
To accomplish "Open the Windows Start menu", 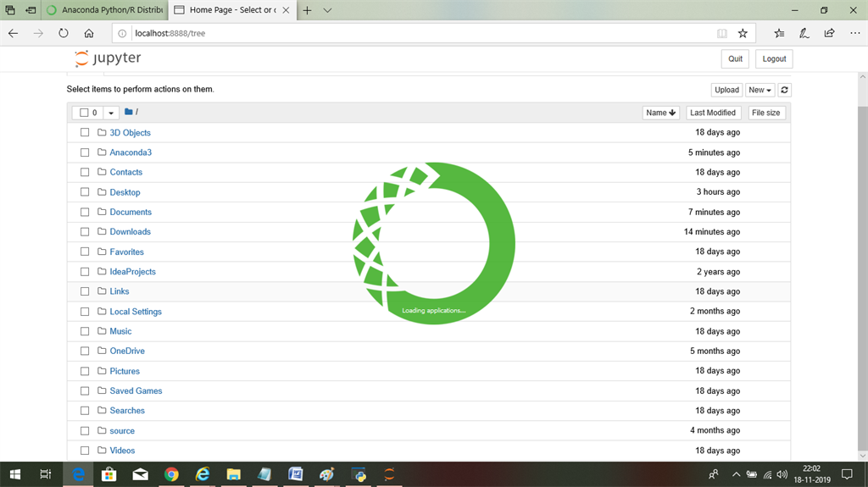I will click(x=15, y=474).
